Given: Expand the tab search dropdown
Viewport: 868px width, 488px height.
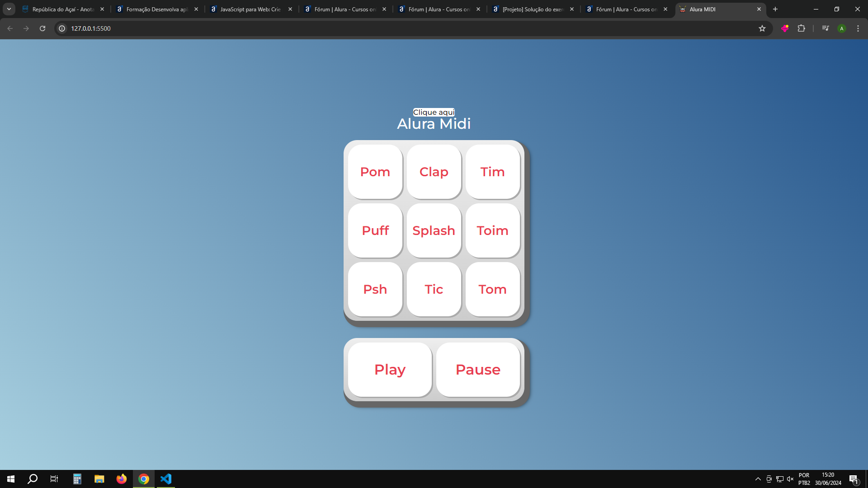Looking at the screenshot, I should pyautogui.click(x=9, y=9).
